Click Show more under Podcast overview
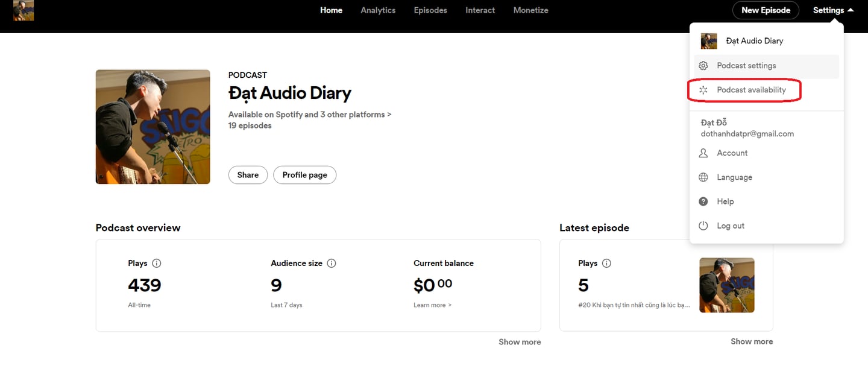This screenshot has width=868, height=386. coord(520,342)
